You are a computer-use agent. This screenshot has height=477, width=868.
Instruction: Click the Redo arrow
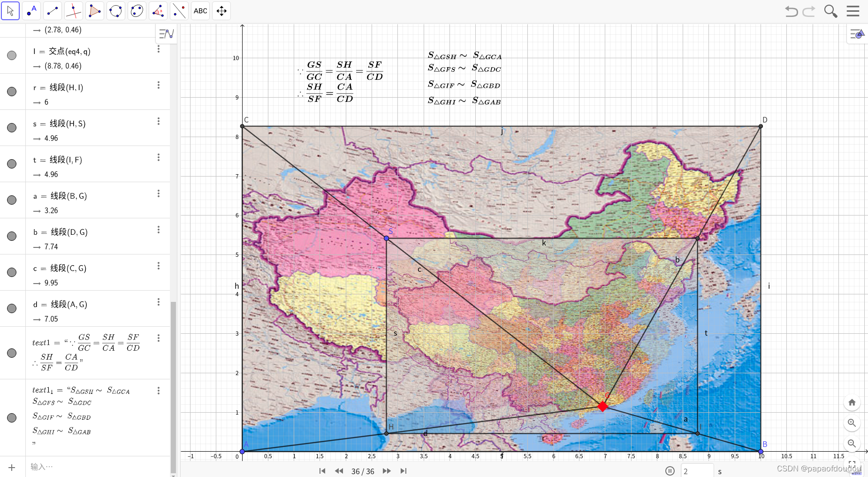pyautogui.click(x=809, y=11)
